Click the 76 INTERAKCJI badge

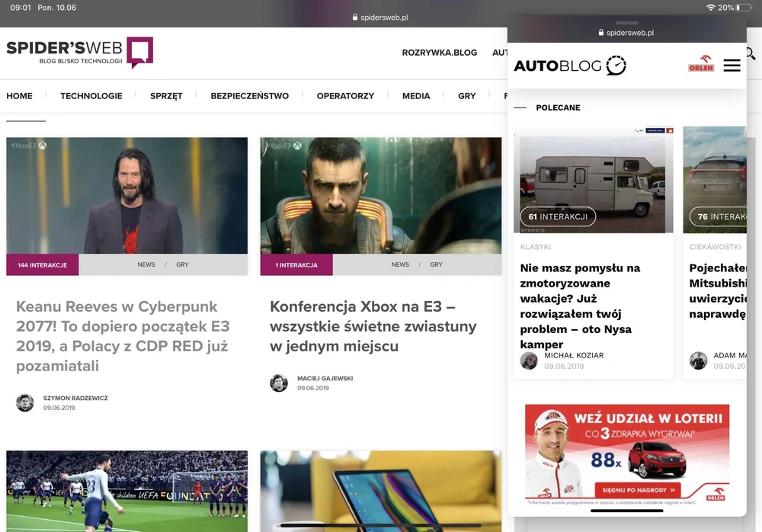tap(718, 216)
